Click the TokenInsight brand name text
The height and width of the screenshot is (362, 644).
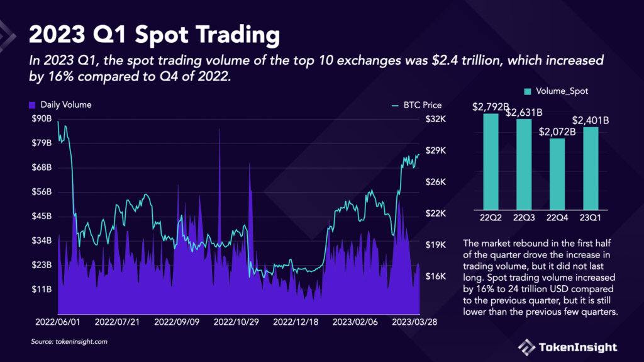tap(578, 348)
